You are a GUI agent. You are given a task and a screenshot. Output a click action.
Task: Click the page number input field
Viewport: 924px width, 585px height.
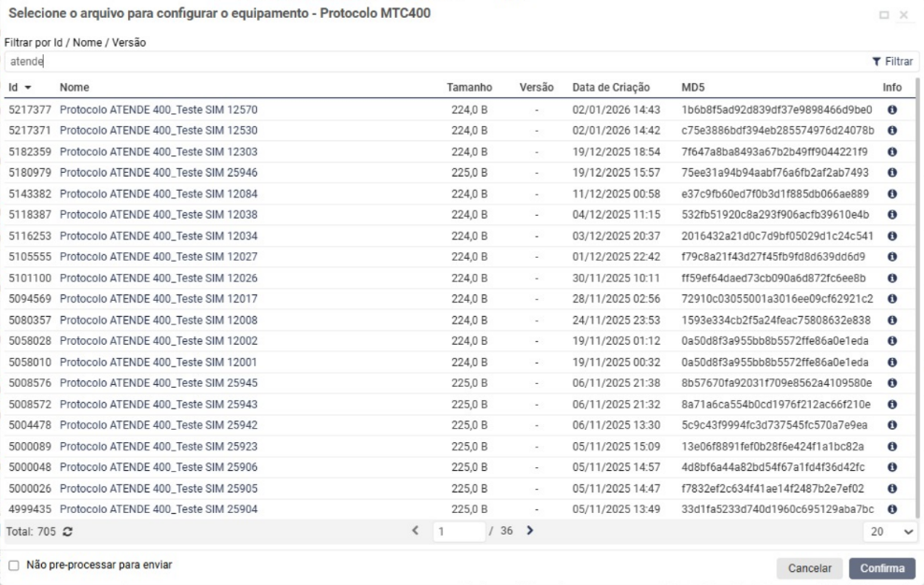(x=461, y=531)
